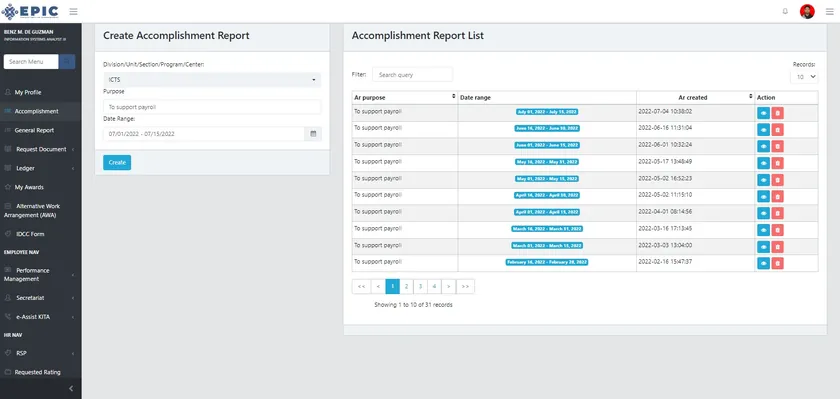Viewport: 840px width, 399px height.
Task: Delete the report created 2022-04-01 08:14:56
Action: (777, 213)
